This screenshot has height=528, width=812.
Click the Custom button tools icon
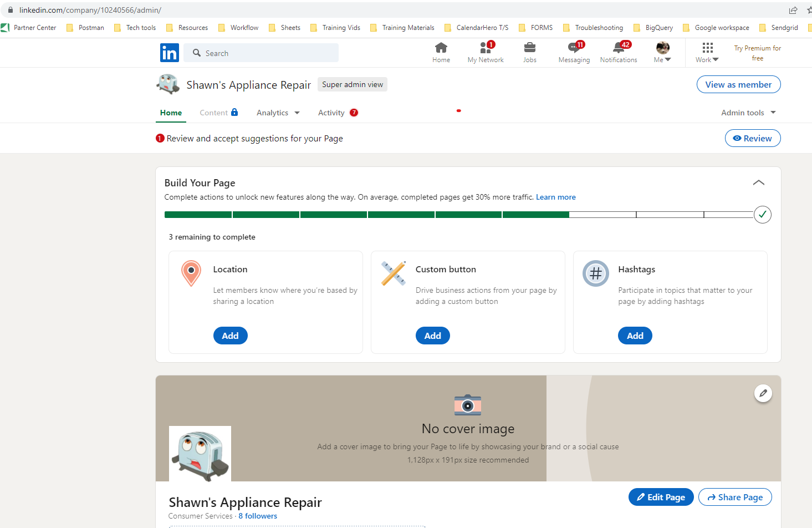394,273
